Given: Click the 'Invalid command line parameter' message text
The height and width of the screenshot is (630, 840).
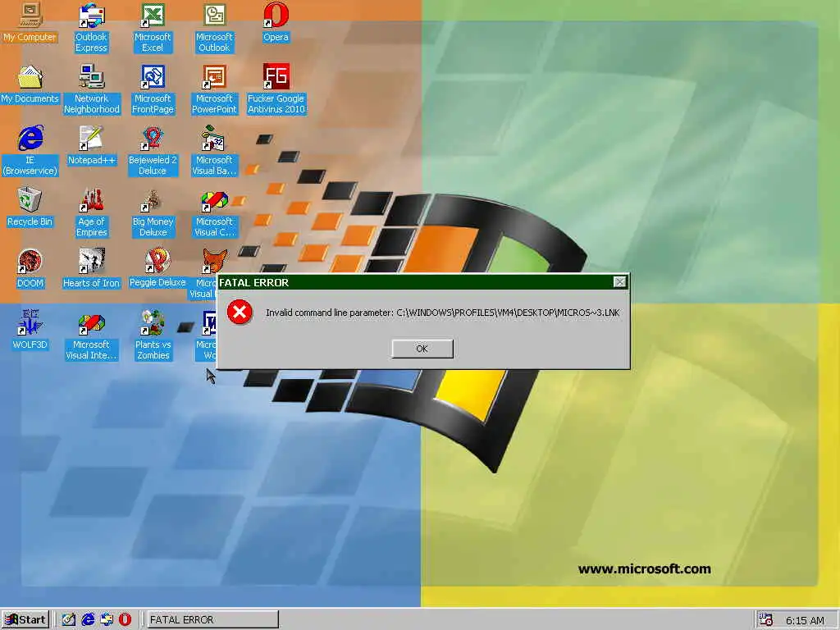Looking at the screenshot, I should pyautogui.click(x=442, y=313).
